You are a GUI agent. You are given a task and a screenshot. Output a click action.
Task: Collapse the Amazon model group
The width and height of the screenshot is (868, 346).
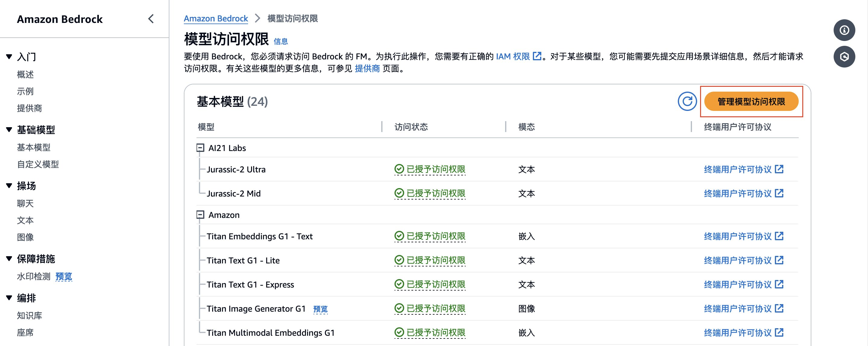(200, 215)
